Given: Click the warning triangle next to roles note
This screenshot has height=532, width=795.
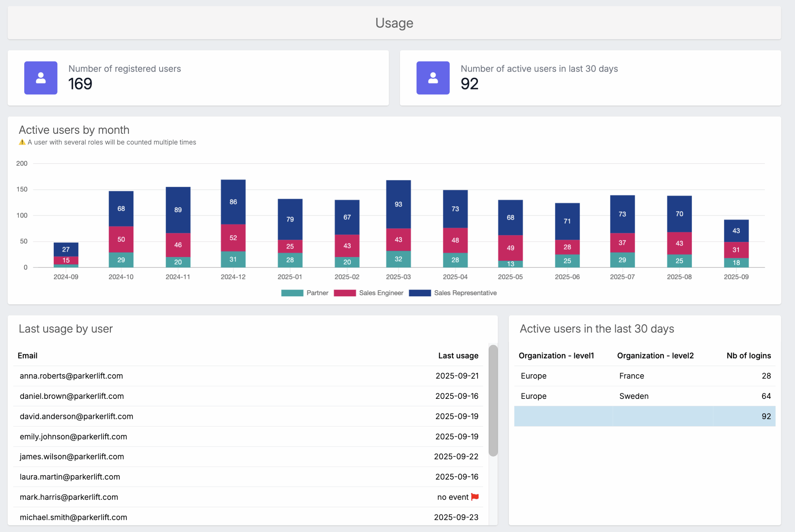Looking at the screenshot, I should coord(22,142).
